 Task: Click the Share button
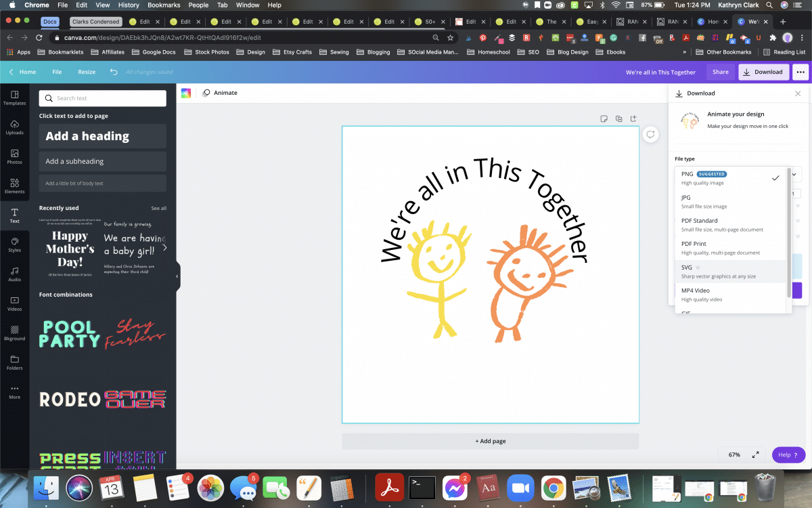pos(720,72)
